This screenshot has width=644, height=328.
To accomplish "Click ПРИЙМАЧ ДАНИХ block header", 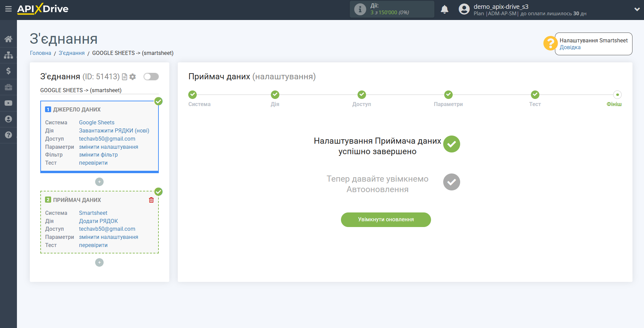I will 77,200.
